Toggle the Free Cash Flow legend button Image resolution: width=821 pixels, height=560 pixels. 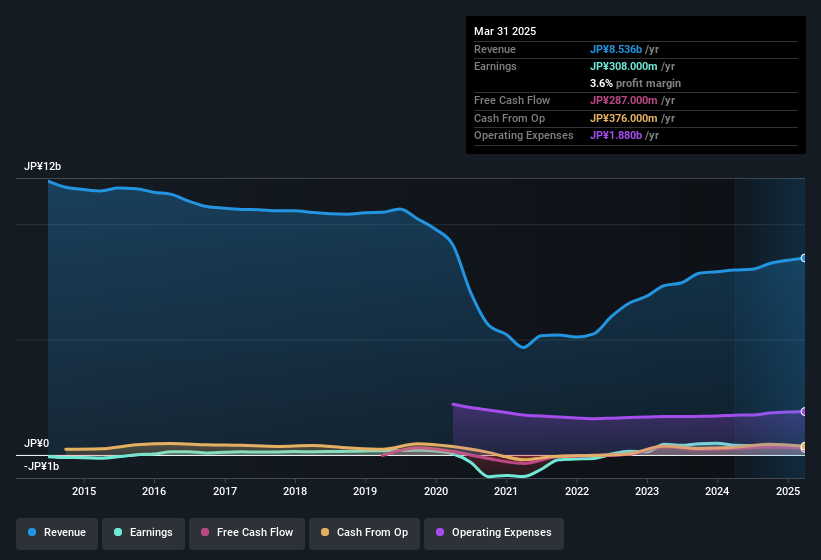247,533
